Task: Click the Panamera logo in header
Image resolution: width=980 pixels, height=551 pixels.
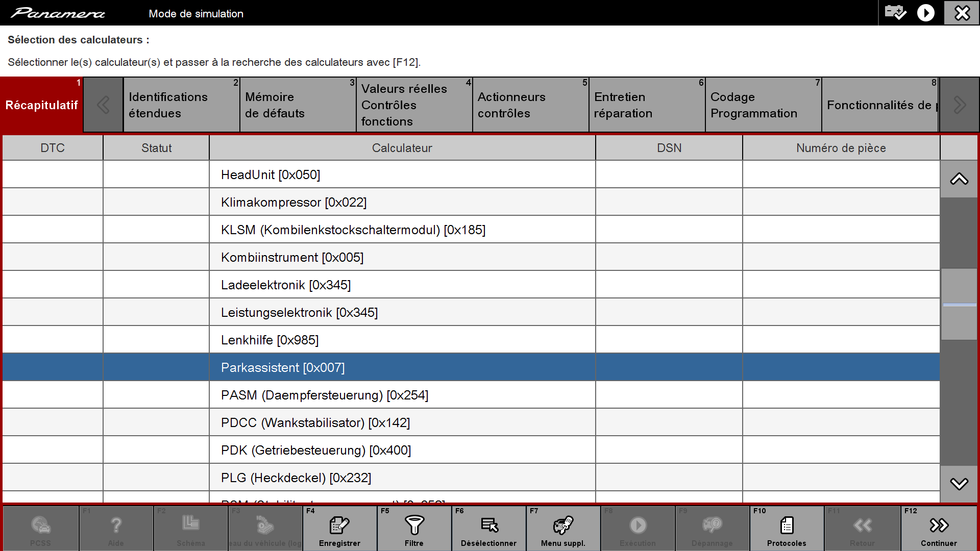Action: pyautogui.click(x=58, y=13)
